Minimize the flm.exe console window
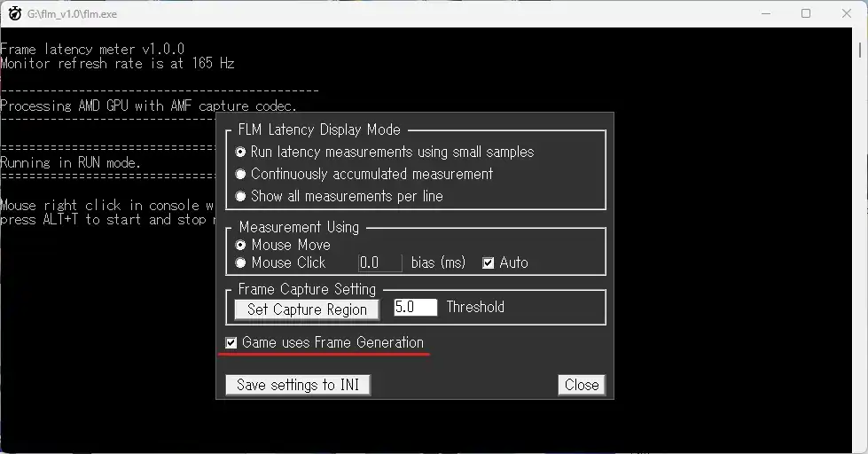868x454 pixels. coord(764,14)
